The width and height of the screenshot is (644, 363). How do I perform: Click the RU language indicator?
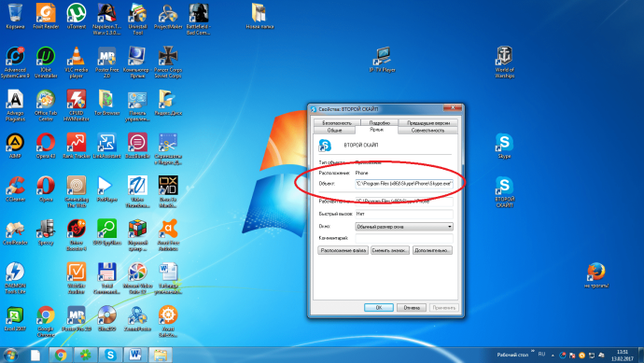(541, 355)
